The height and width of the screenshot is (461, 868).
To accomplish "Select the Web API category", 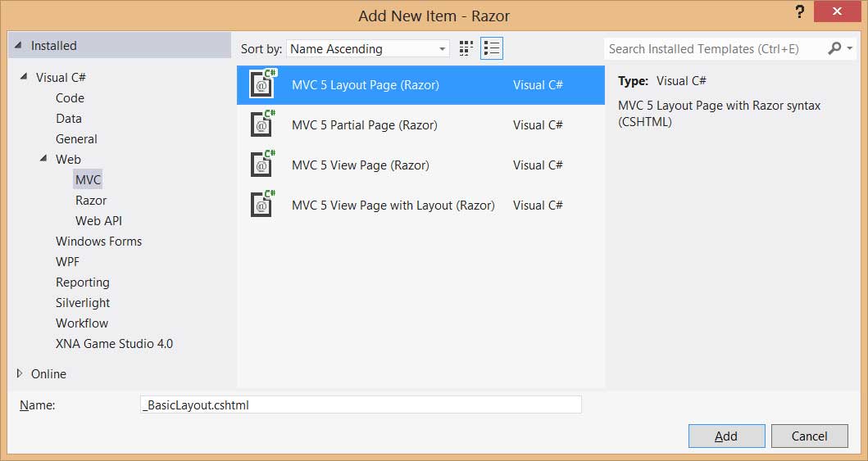I will (98, 220).
